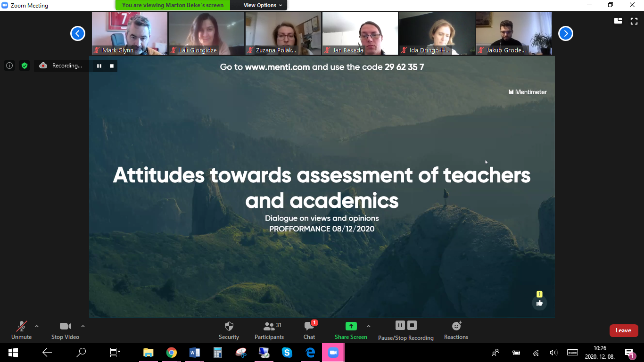This screenshot has width=644, height=362.
Task: Expand audio options arrow next to Unmute
Action: pos(37,326)
